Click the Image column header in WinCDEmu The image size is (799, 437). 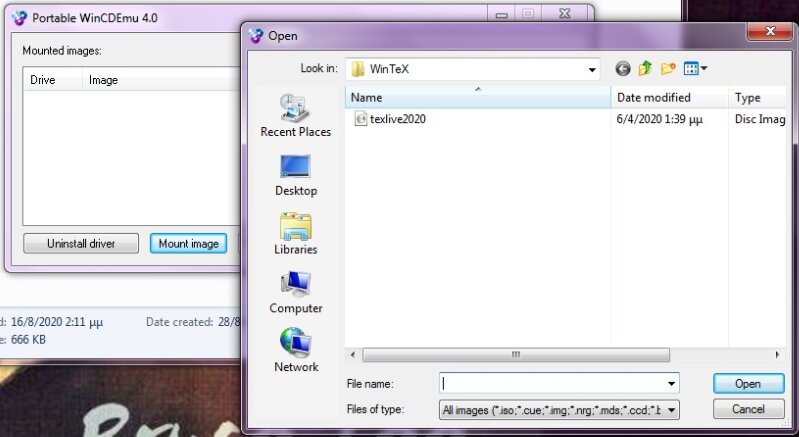tap(161, 80)
